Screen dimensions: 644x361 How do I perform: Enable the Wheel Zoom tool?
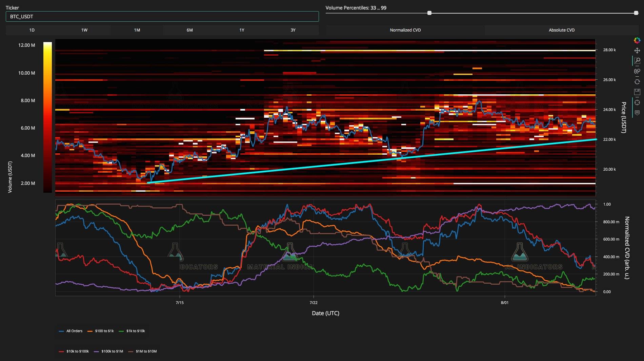pyautogui.click(x=637, y=71)
